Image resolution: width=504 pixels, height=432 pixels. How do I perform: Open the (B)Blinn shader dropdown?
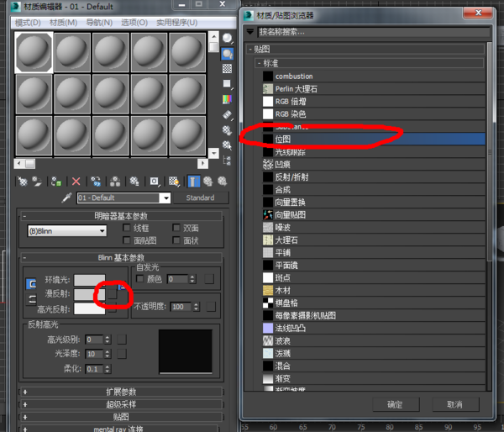(x=67, y=231)
